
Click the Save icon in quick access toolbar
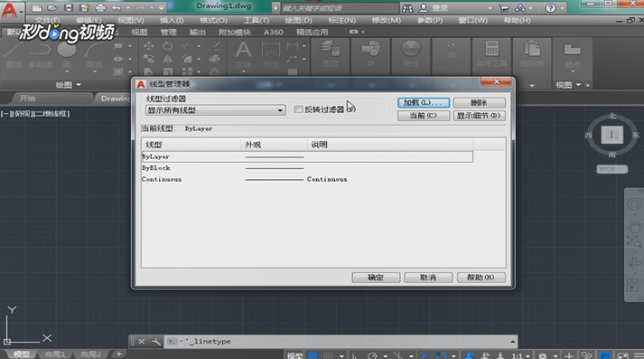pos(68,8)
